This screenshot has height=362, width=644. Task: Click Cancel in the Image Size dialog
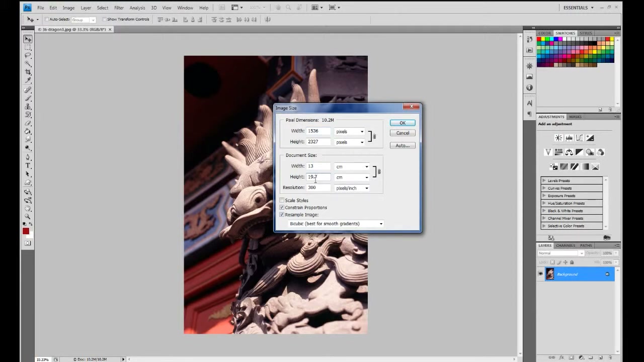403,133
